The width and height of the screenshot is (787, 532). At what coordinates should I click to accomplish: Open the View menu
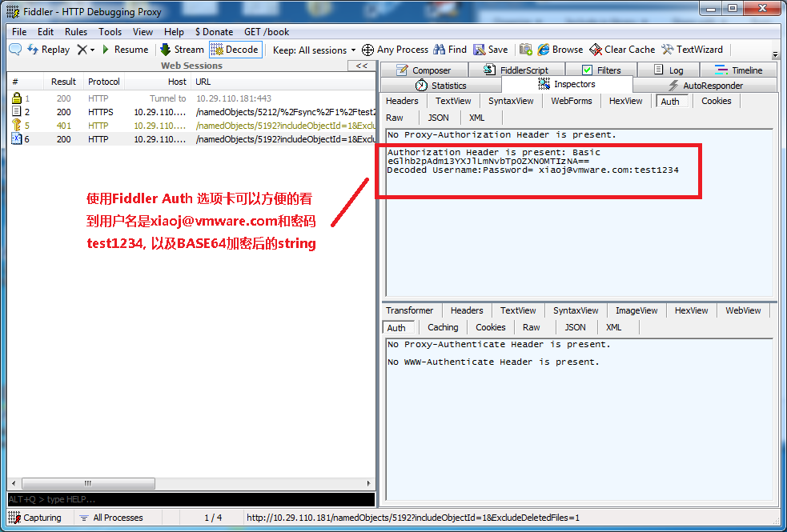point(143,31)
